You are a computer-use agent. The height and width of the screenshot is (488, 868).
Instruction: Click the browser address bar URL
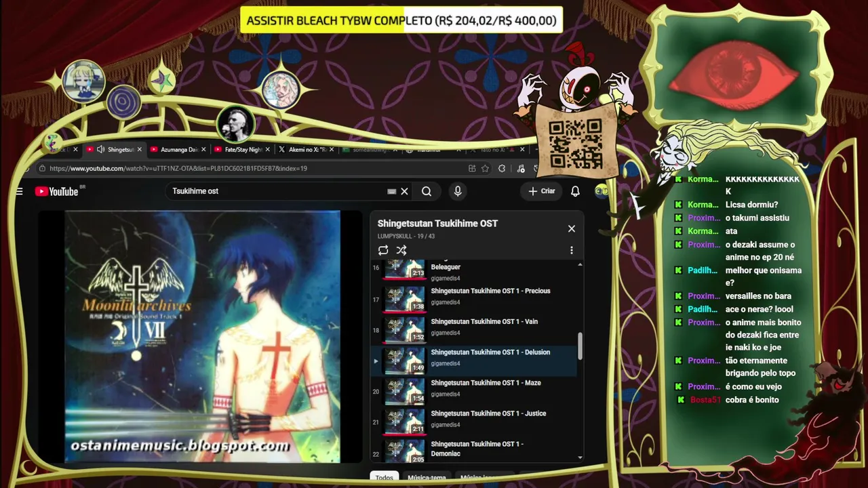pyautogui.click(x=178, y=169)
